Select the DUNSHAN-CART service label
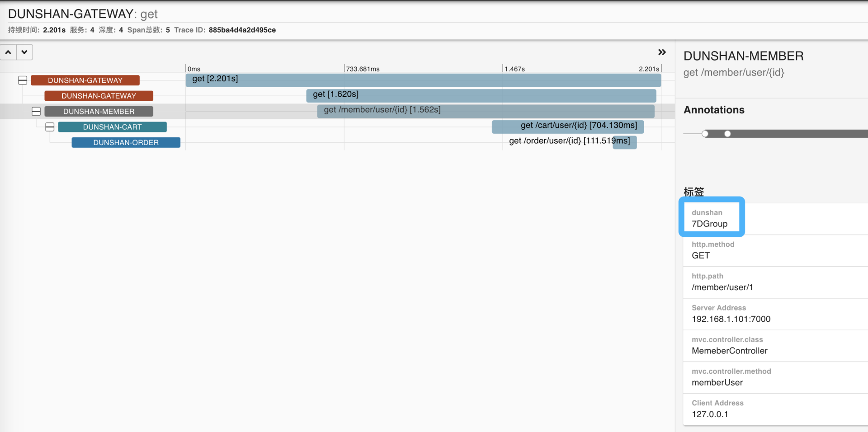The height and width of the screenshot is (432, 868). tap(112, 127)
